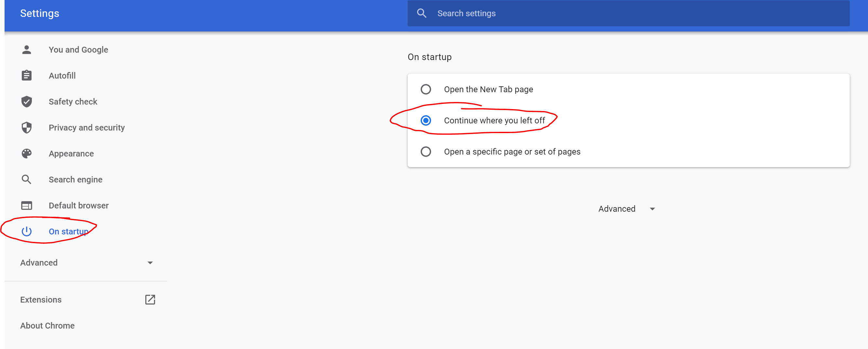Select the Continue where you left off radio button

(x=426, y=120)
